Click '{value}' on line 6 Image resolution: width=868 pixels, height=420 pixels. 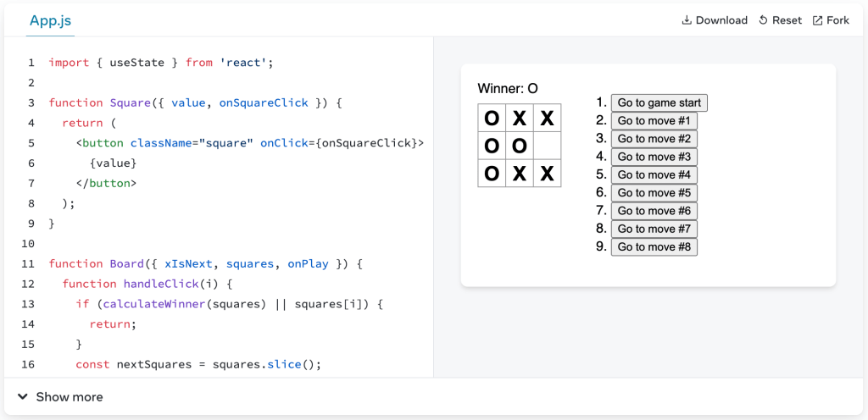[x=113, y=163]
